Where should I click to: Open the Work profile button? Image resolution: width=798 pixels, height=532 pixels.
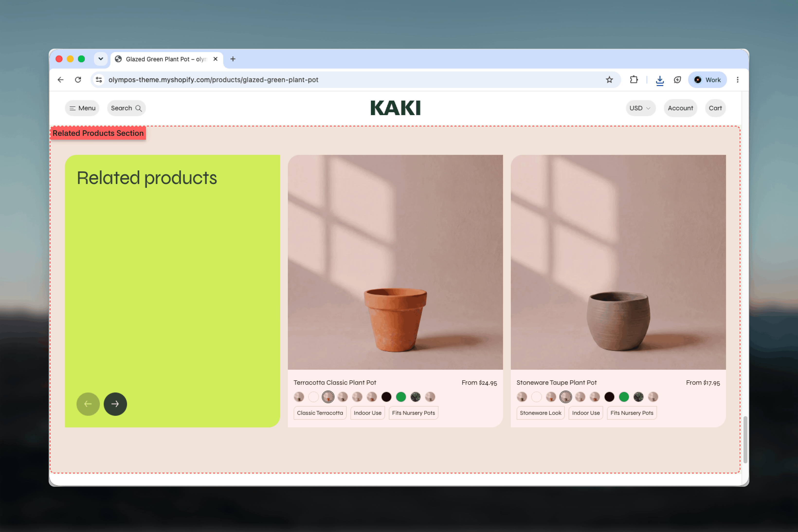[707, 80]
